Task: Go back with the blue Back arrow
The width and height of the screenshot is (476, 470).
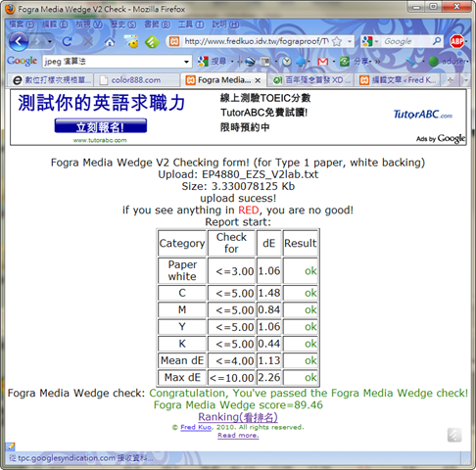Action: click(19, 41)
